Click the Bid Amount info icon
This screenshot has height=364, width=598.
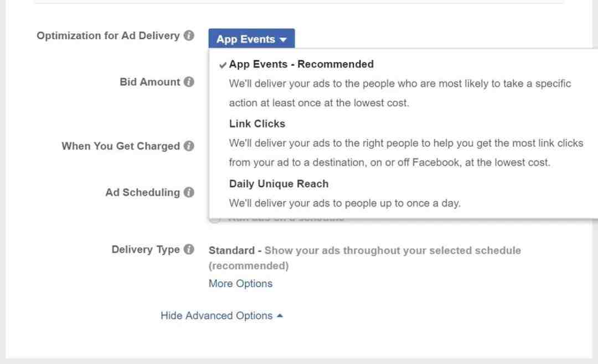(189, 82)
